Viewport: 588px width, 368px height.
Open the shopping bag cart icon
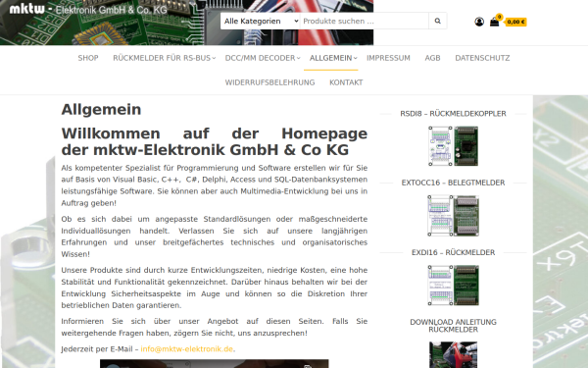494,22
